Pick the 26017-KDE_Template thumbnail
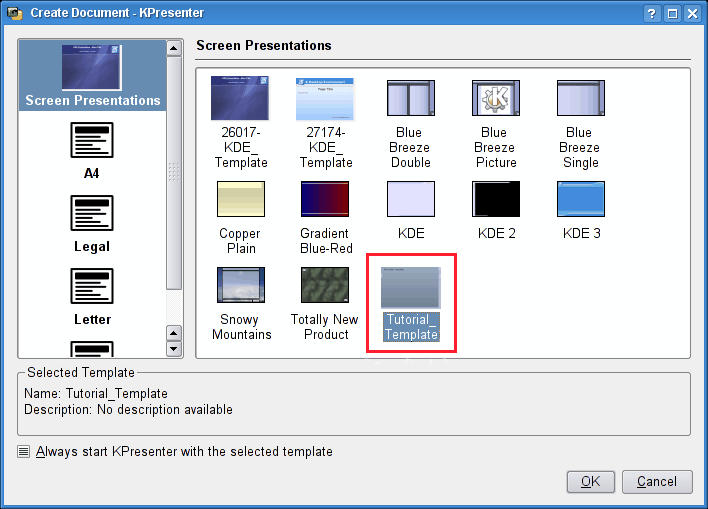This screenshot has width=708, height=509. [240, 99]
